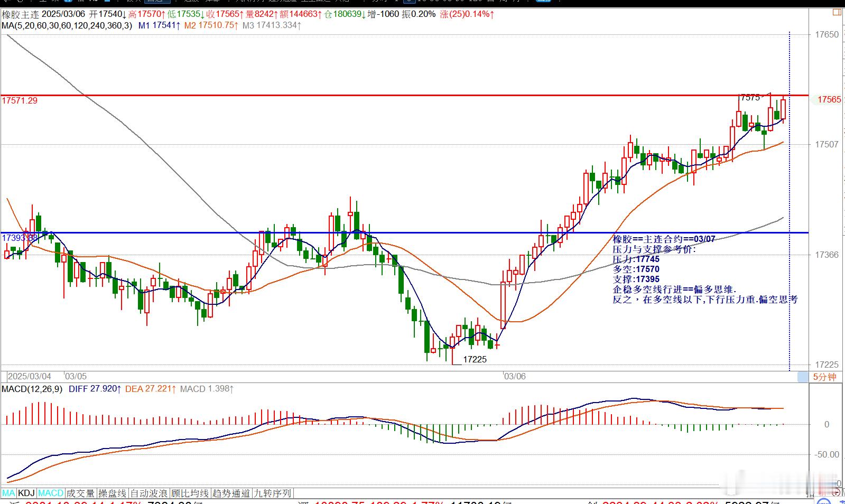Click the red 17571.29 resistance line label
This screenshot has width=845, height=504.
20,100
